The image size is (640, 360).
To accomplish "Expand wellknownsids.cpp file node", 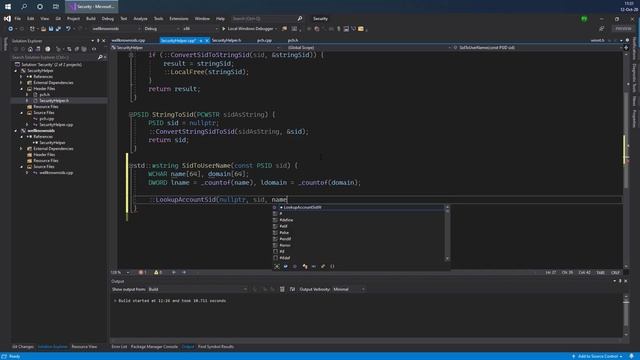I will point(27,173).
